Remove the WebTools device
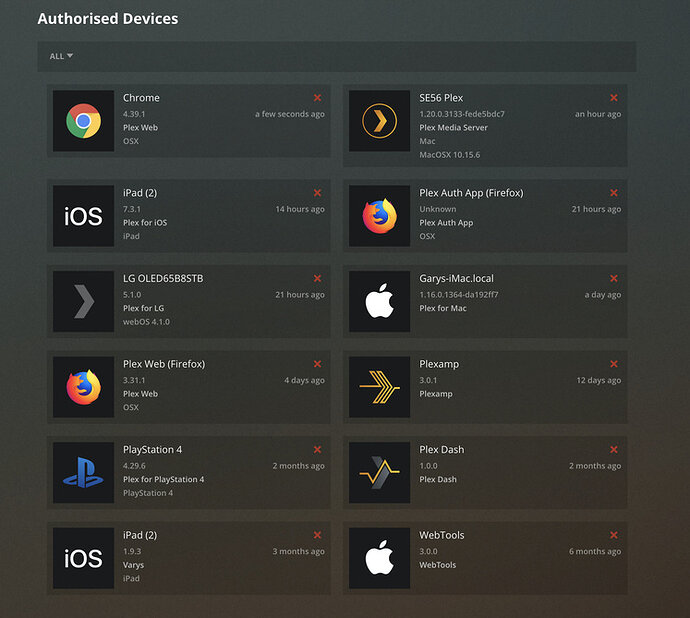 click(614, 535)
